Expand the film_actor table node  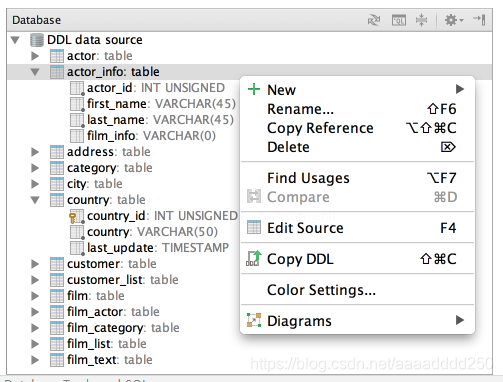(35, 312)
